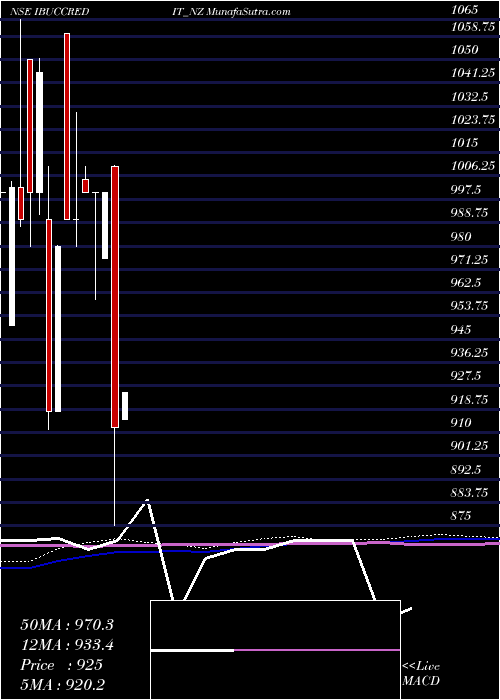Image resolution: width=500 pixels, height=700 pixels.
Task: Click the 936.25 price axis label
Action: coord(470,353)
